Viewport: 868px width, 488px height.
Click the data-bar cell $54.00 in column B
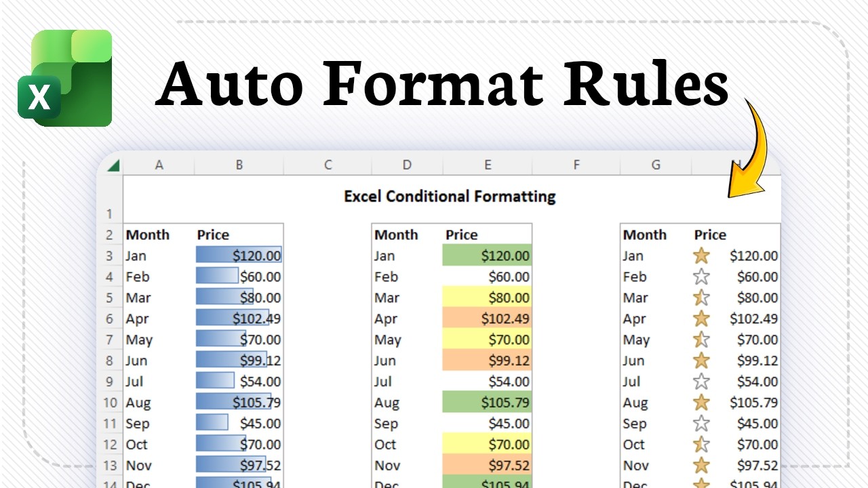pos(239,382)
